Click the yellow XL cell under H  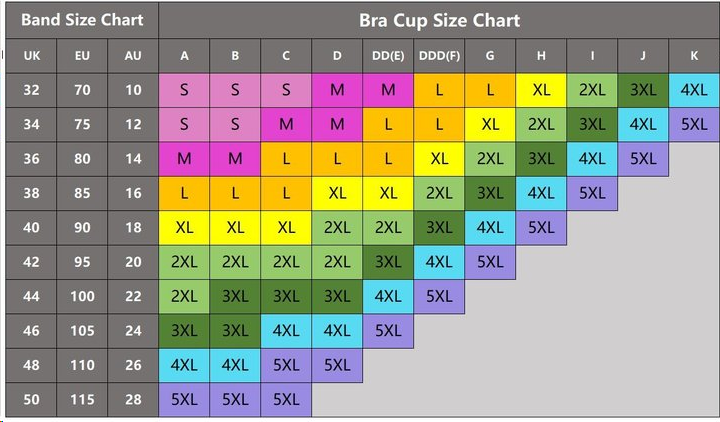pos(541,90)
